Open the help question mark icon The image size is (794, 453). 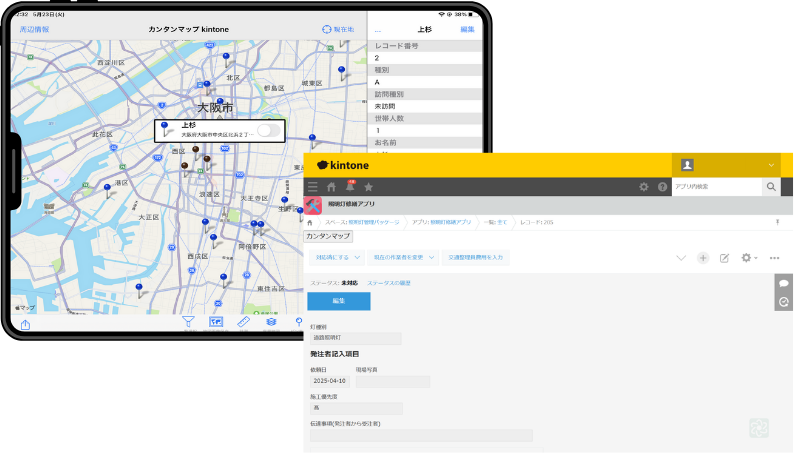pyautogui.click(x=662, y=187)
